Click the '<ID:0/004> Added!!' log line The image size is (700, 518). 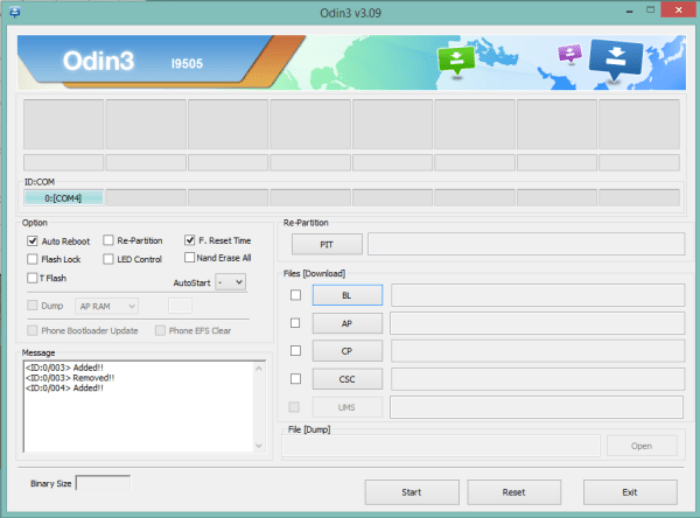click(x=64, y=388)
